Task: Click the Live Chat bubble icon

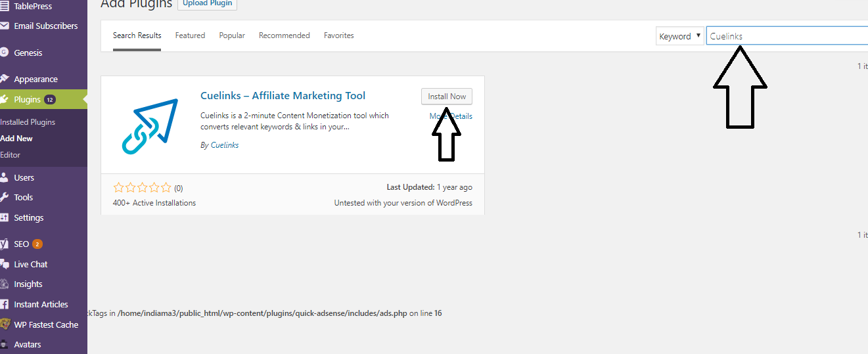Action: click(4, 264)
